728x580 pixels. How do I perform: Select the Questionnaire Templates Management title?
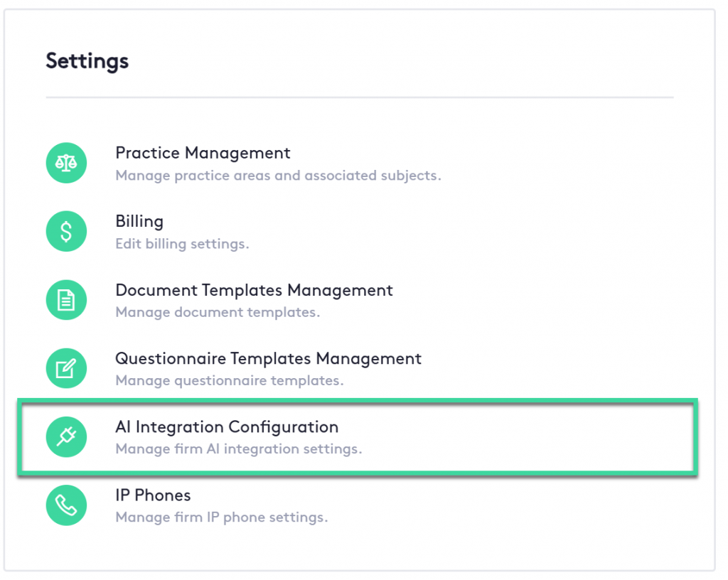click(x=268, y=358)
